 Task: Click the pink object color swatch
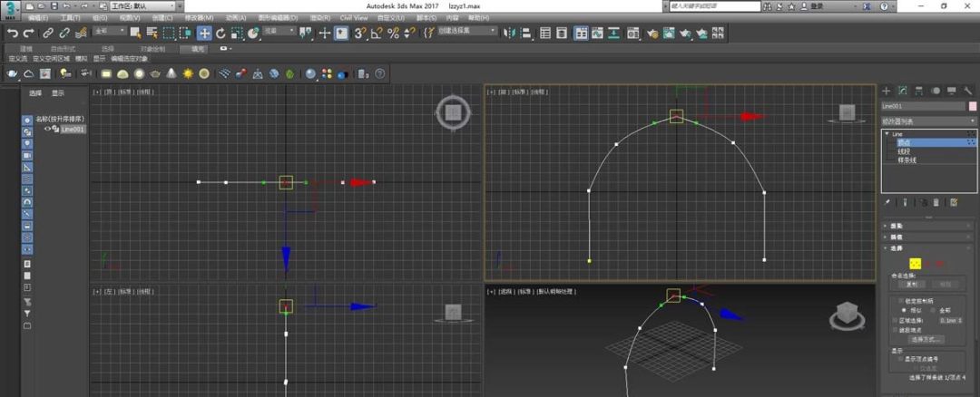click(x=972, y=106)
